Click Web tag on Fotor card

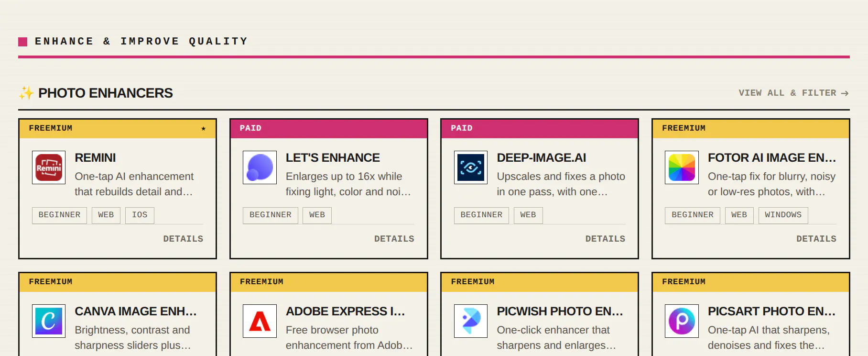(x=739, y=215)
